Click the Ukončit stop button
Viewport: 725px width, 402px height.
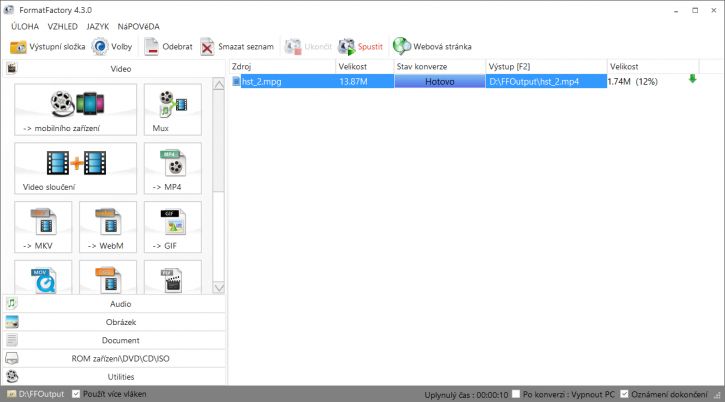[308, 47]
